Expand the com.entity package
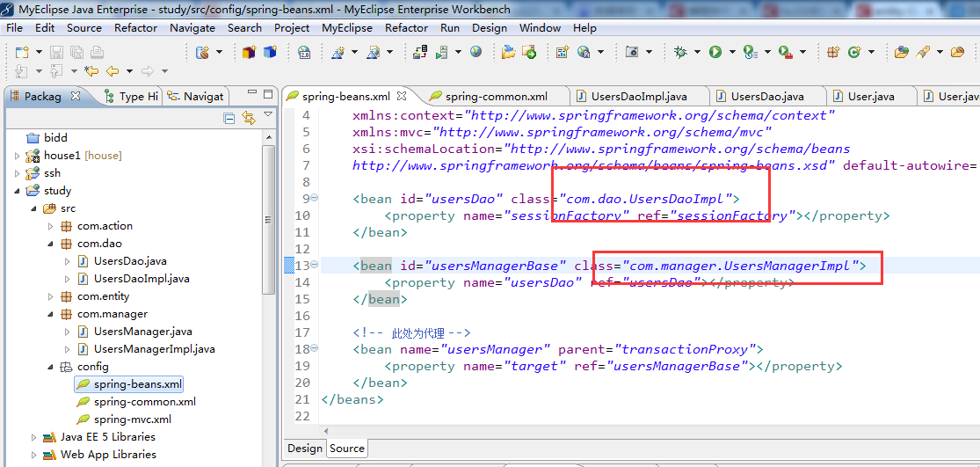This screenshot has width=980, height=467. [x=51, y=296]
